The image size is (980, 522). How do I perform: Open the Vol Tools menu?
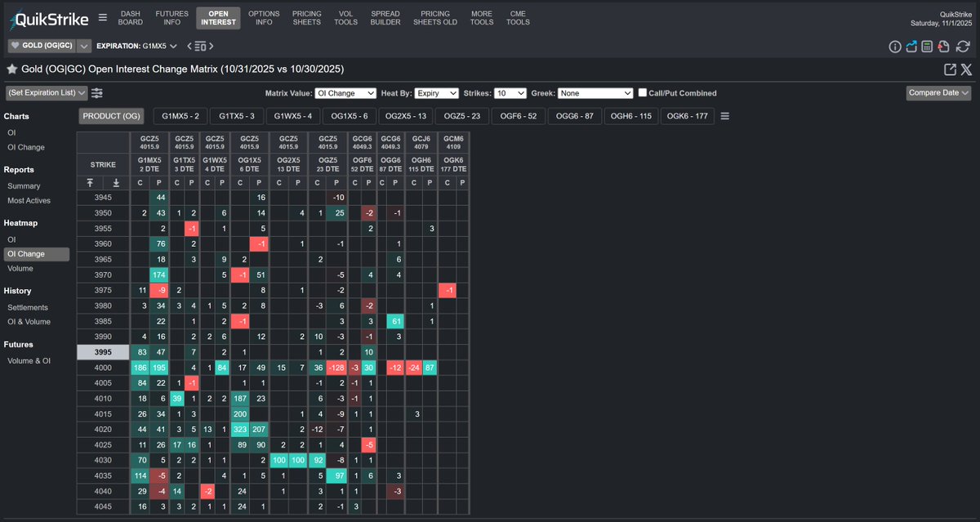point(346,18)
